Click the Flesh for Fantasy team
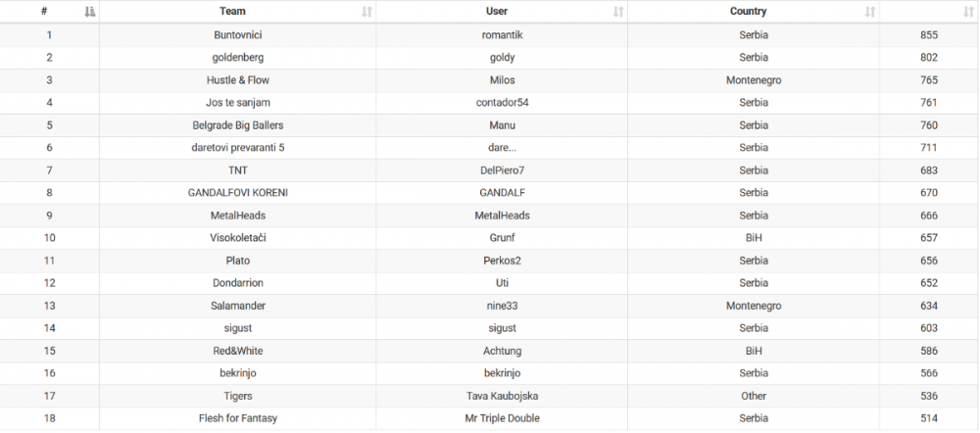The height and width of the screenshot is (433, 980). click(237, 418)
